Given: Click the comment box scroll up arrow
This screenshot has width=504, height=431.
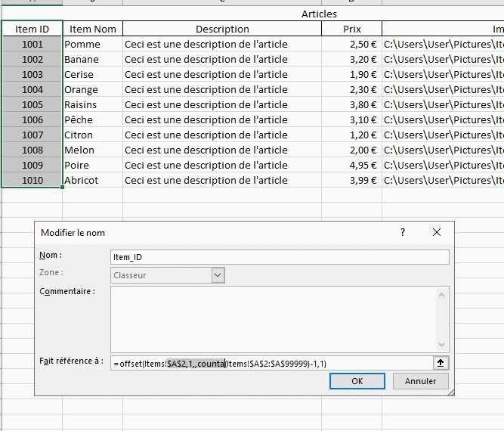Looking at the screenshot, I should (442, 293).
